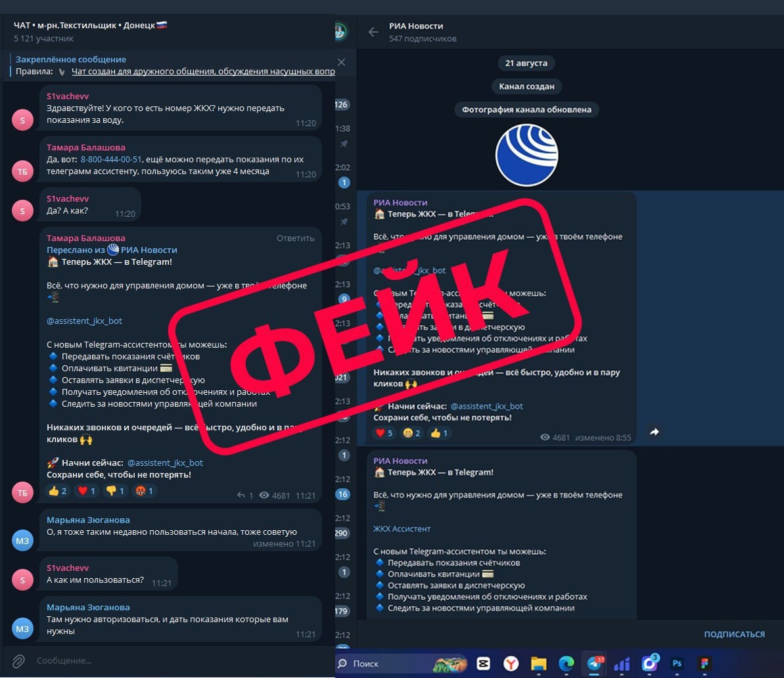Click the eye views icon on first РИА Новости post
This screenshot has height=678, width=784.
(545, 438)
